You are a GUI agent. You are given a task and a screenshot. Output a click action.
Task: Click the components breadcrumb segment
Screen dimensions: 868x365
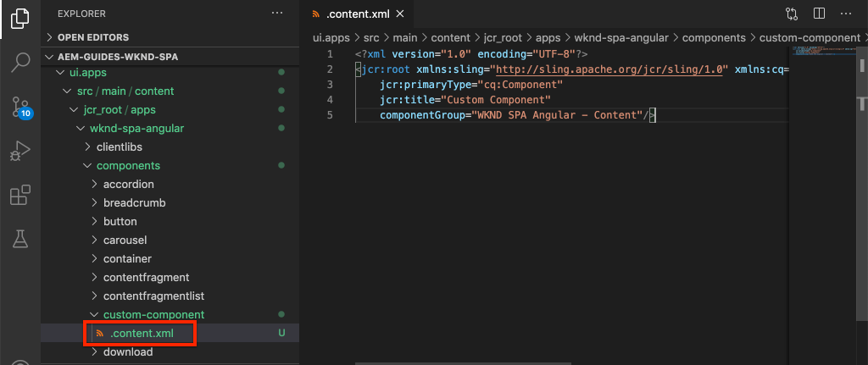(713, 37)
